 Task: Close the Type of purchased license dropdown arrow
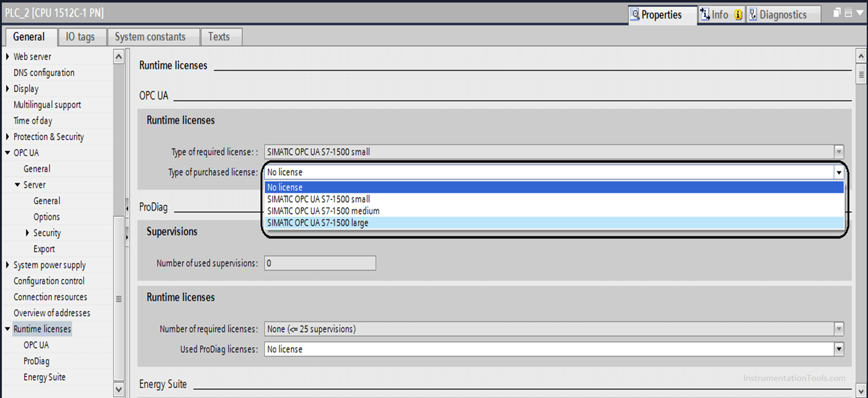point(839,172)
